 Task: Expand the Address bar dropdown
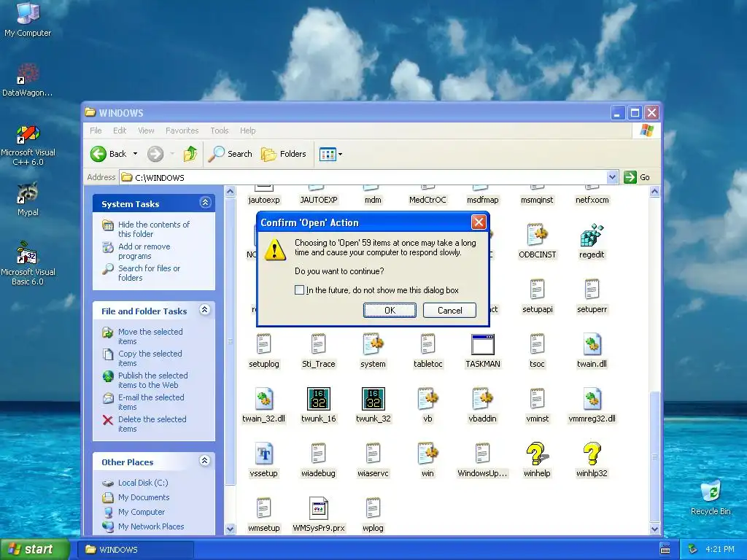point(612,177)
